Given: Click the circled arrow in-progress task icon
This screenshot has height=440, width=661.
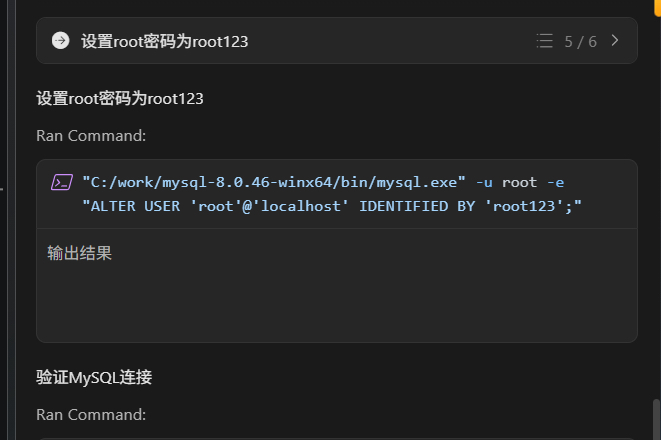Looking at the screenshot, I should click(x=61, y=41).
